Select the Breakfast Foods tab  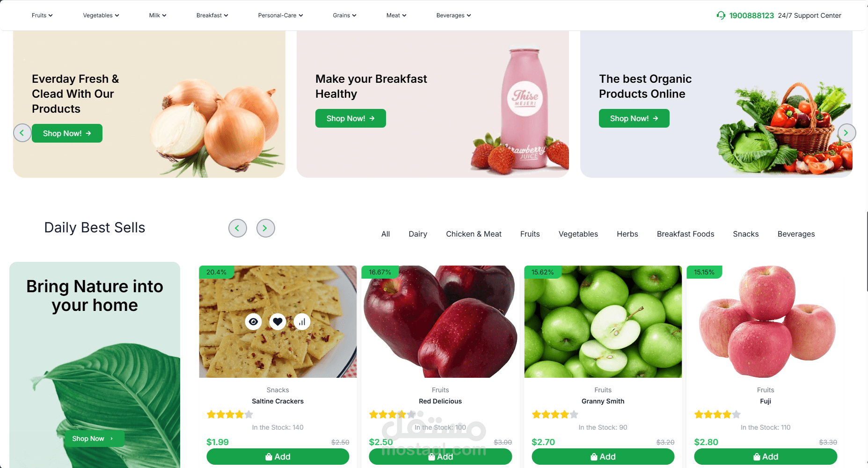686,234
